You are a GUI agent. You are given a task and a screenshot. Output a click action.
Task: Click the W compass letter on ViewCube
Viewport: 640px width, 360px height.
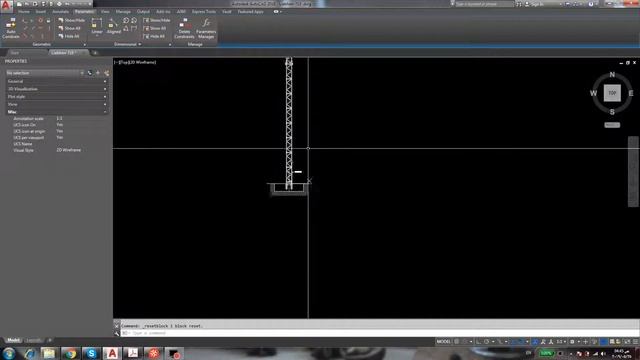point(593,93)
